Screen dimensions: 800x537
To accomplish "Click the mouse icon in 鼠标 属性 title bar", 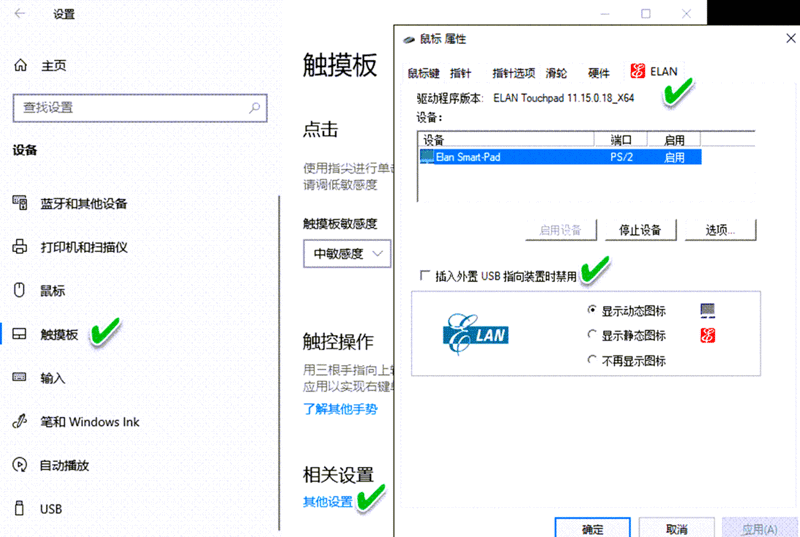I will coord(409,39).
